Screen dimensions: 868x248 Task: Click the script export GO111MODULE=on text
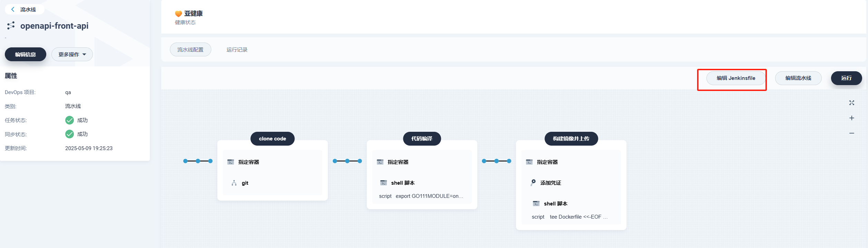421,196
